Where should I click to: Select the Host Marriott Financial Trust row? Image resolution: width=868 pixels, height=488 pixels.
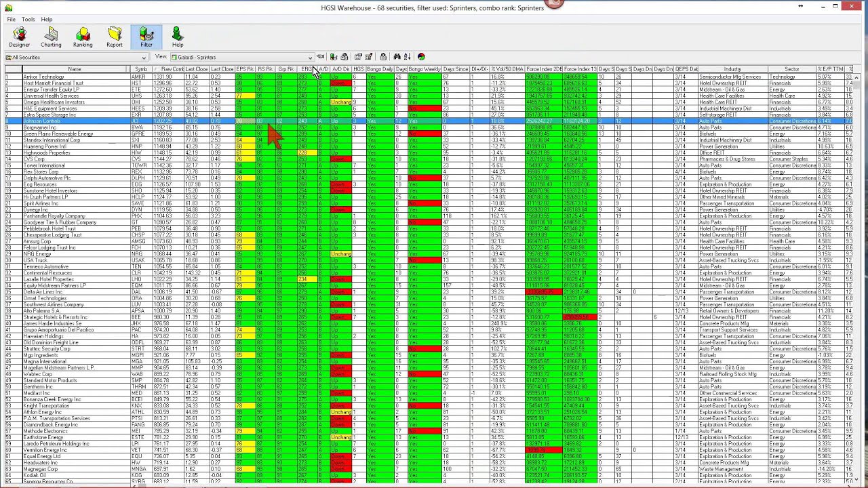point(429,83)
